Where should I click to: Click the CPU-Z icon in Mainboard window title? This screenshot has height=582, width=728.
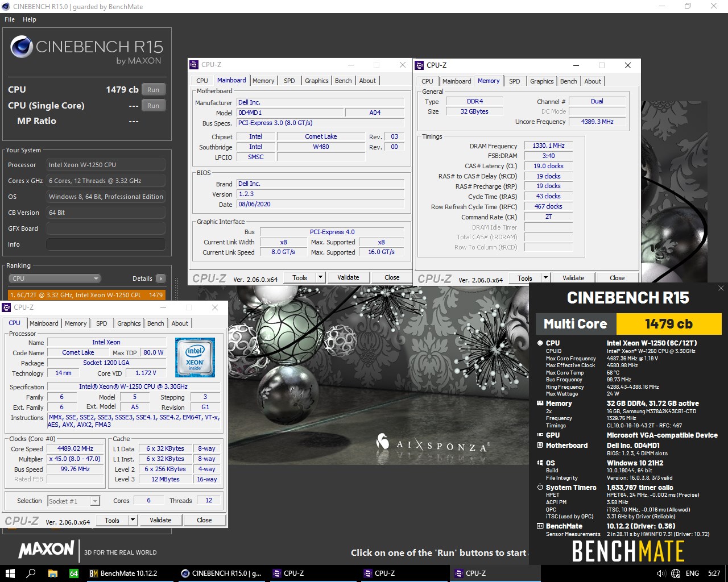[195, 65]
